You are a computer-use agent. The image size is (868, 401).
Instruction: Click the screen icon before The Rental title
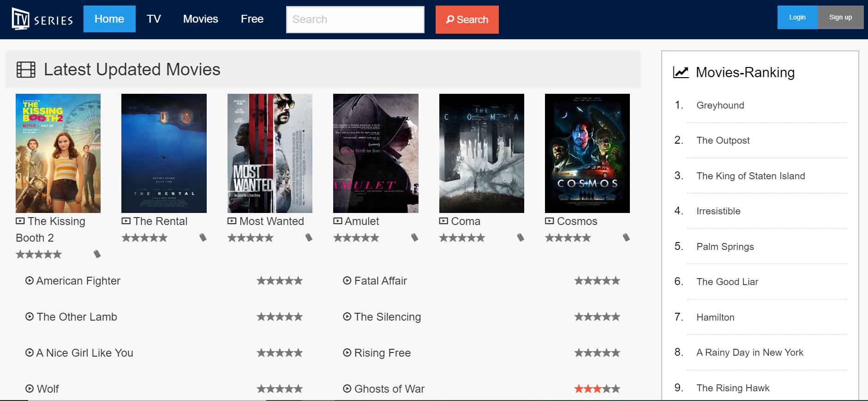point(126,221)
